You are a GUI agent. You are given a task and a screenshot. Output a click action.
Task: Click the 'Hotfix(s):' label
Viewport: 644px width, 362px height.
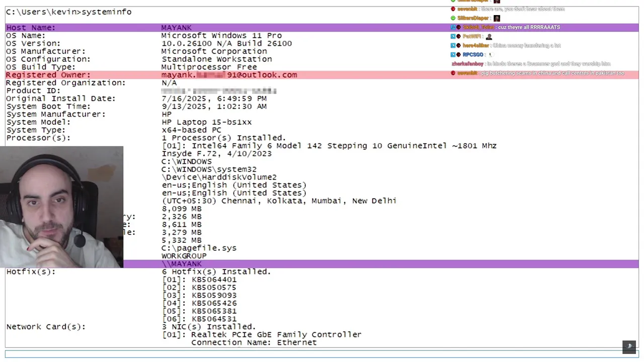31,271
